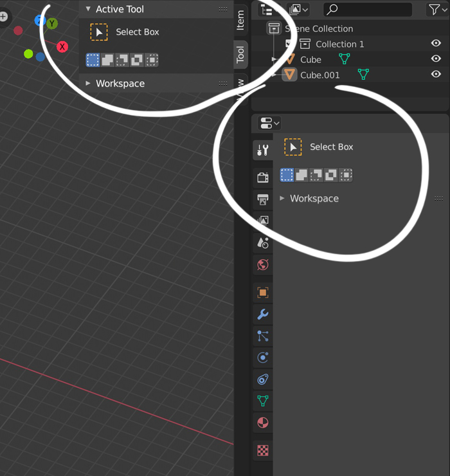The width and height of the screenshot is (450, 476).
Task: Choose Subtract selection mode in sidebar Active Tool
Action: click(x=122, y=60)
